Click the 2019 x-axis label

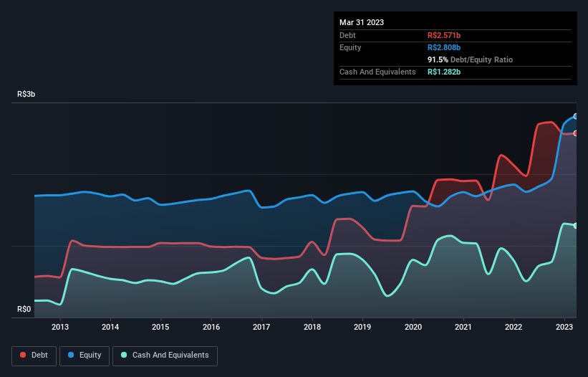pyautogui.click(x=362, y=327)
